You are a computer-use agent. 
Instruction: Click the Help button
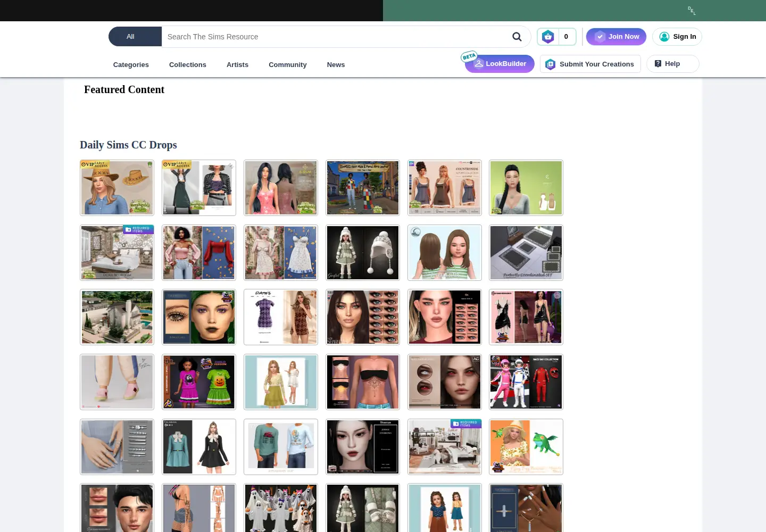[x=673, y=64]
